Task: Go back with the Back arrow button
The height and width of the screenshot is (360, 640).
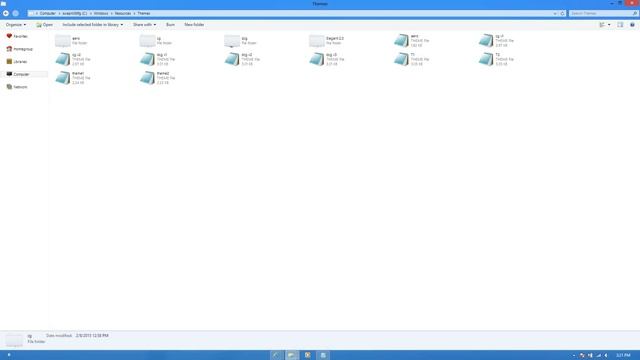Action: click(6, 13)
